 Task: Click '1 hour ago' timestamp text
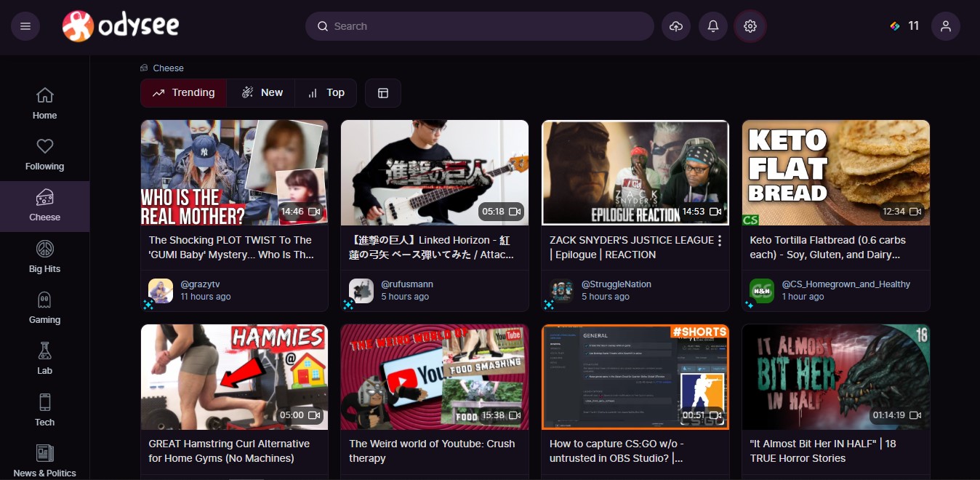coord(803,297)
